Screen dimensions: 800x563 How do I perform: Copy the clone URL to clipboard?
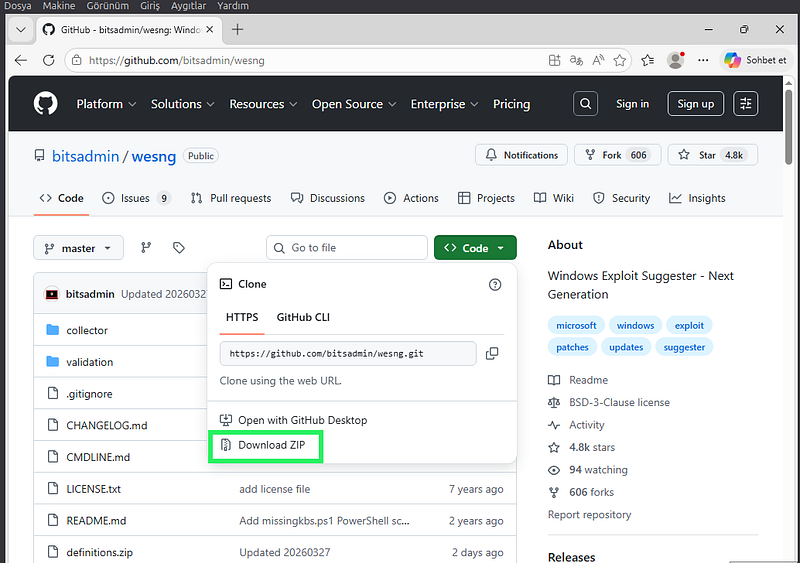point(492,353)
